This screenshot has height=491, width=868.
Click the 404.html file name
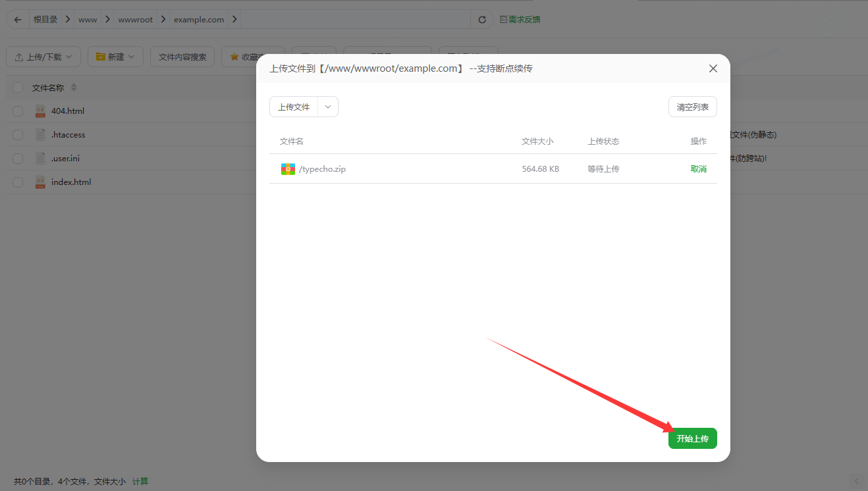click(x=68, y=111)
